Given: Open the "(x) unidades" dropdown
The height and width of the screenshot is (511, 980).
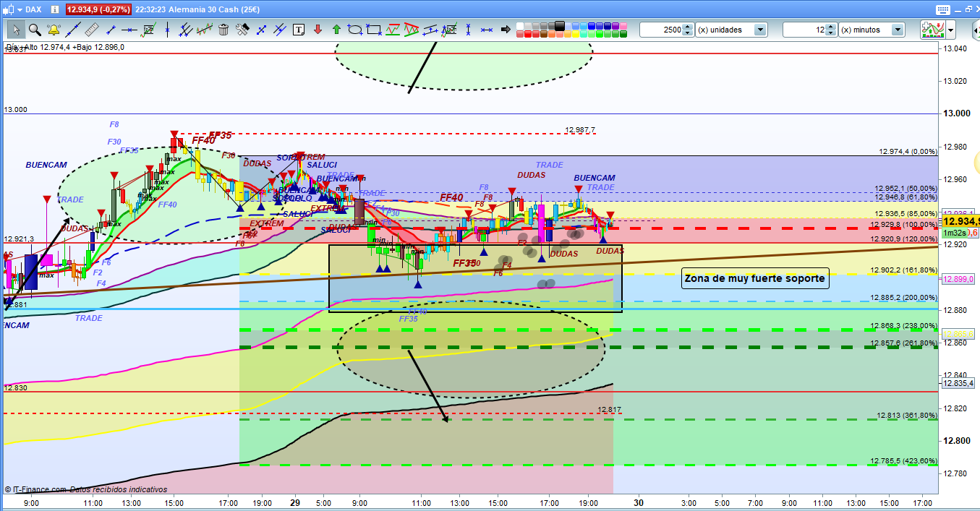Looking at the screenshot, I should 760,30.
